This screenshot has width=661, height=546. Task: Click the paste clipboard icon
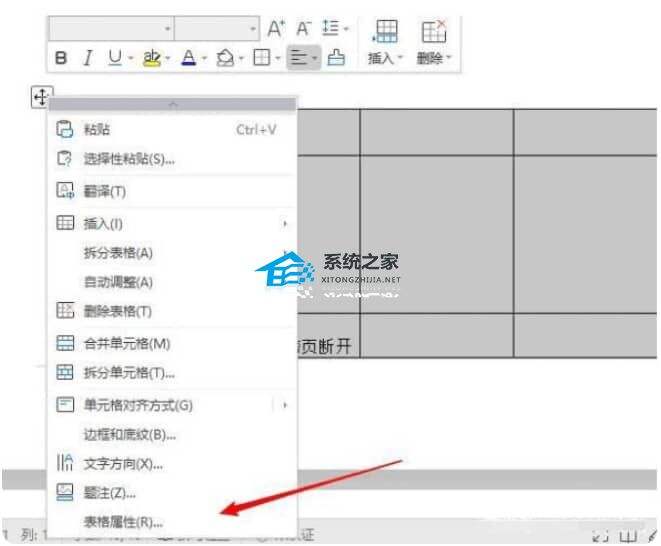pos(65,129)
